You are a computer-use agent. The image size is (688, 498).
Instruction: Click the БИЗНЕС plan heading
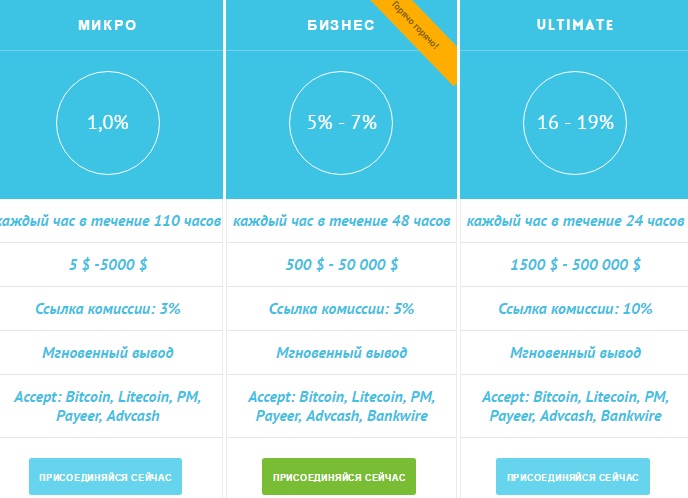point(341,24)
